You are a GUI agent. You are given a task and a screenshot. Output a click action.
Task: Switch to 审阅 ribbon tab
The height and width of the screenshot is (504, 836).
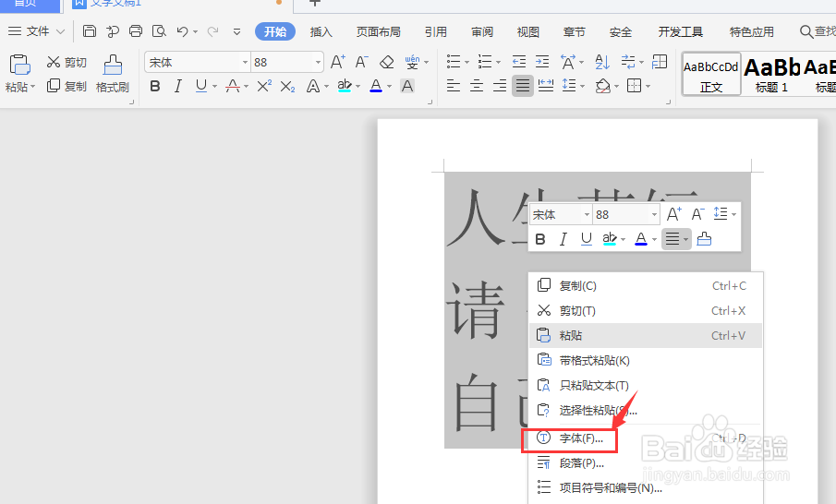coord(482,32)
